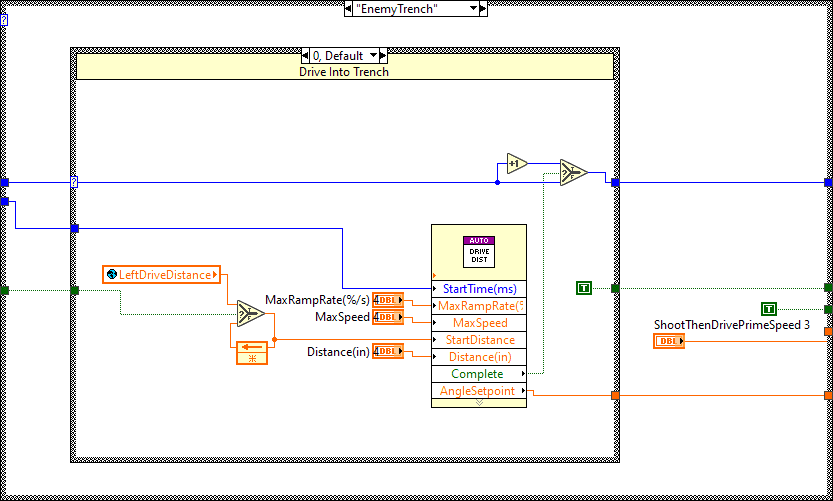The width and height of the screenshot is (833, 501).
Task: Expand the cluster chevron below AngleSetpoint
Action: (x=478, y=402)
